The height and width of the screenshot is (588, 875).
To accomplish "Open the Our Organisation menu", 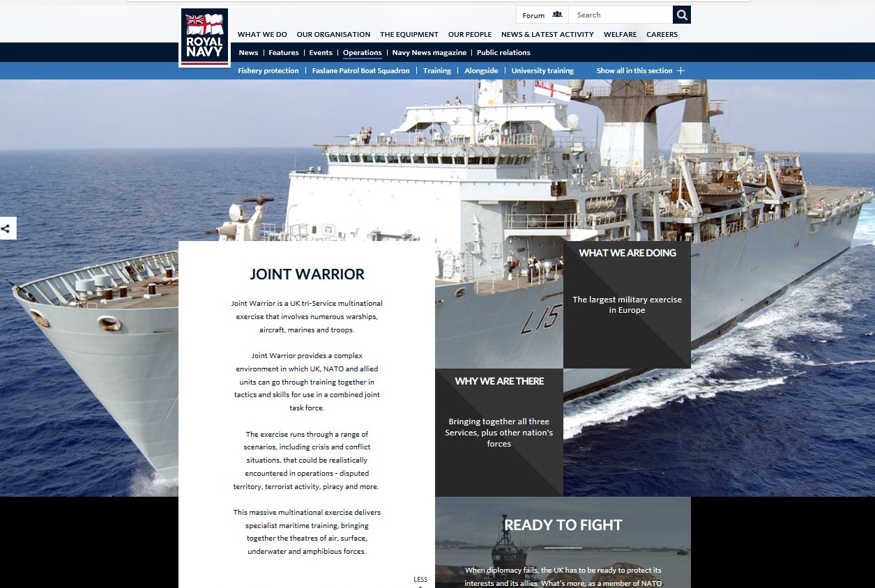I will (x=333, y=34).
